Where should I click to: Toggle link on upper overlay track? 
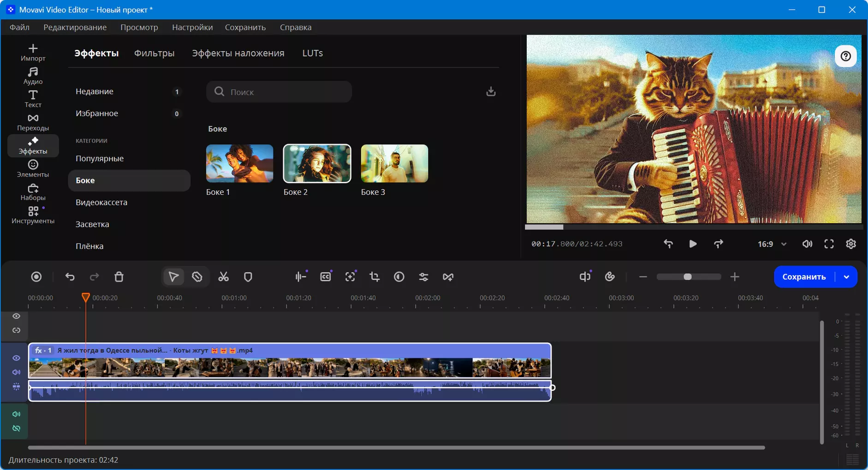[16, 330]
